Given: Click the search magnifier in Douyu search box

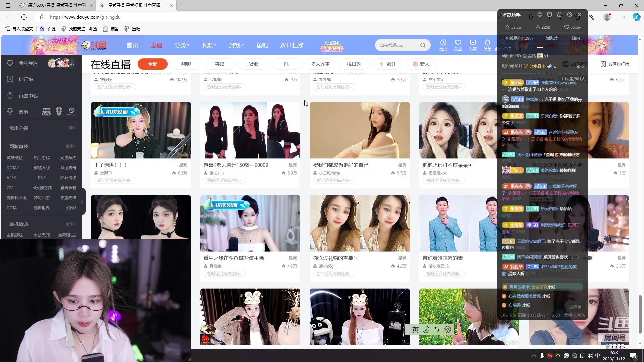Looking at the screenshot, I should tap(423, 45).
